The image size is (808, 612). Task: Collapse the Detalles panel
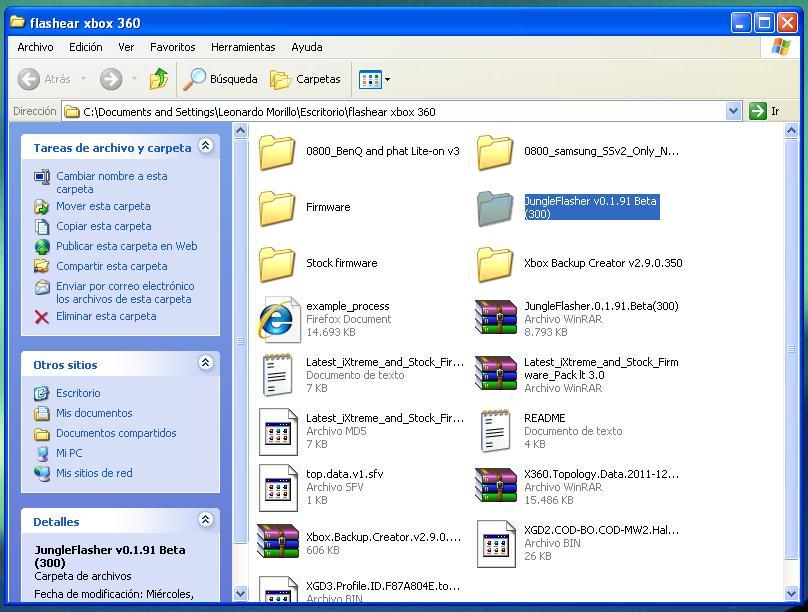(206, 520)
